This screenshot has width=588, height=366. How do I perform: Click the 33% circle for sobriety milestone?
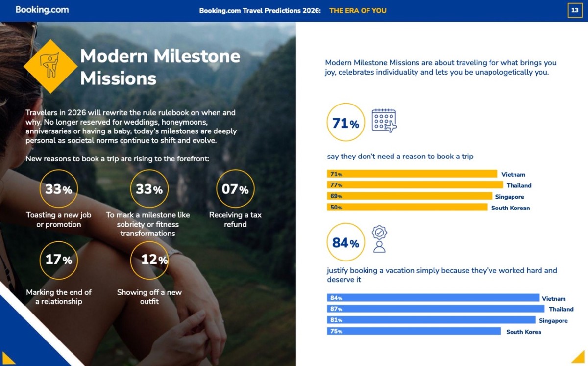(149, 189)
